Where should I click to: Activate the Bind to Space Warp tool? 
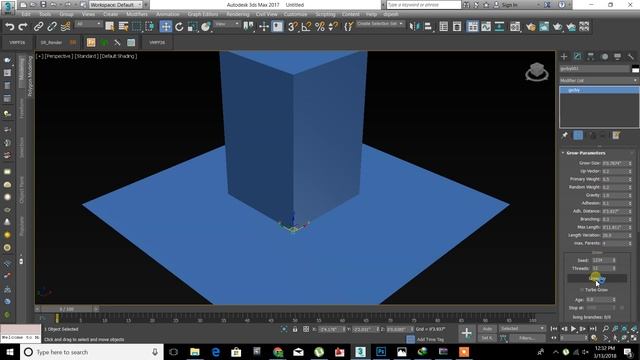(x=65, y=27)
